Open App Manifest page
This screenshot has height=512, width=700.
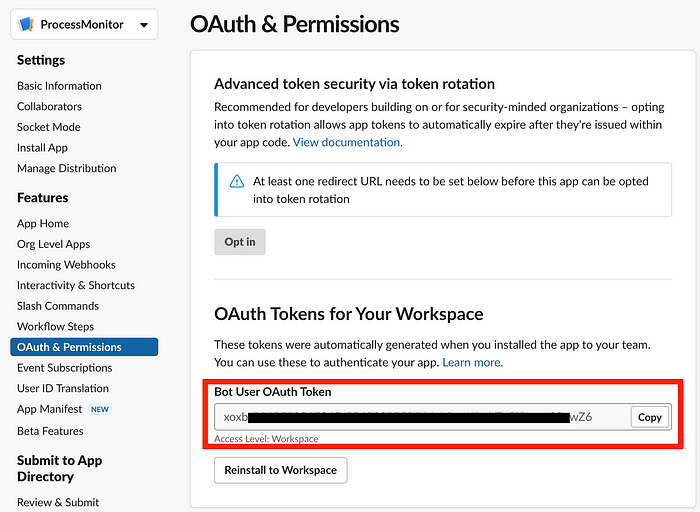(x=50, y=409)
